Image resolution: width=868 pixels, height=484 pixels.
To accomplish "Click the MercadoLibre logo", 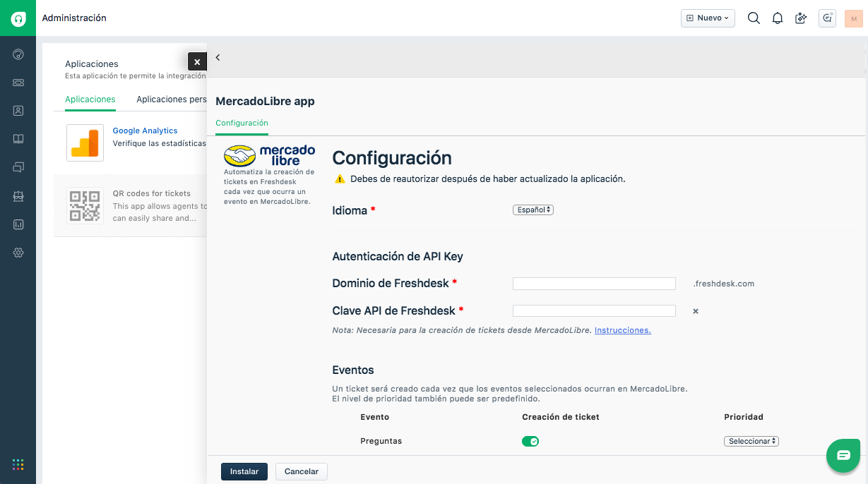I will [x=269, y=156].
